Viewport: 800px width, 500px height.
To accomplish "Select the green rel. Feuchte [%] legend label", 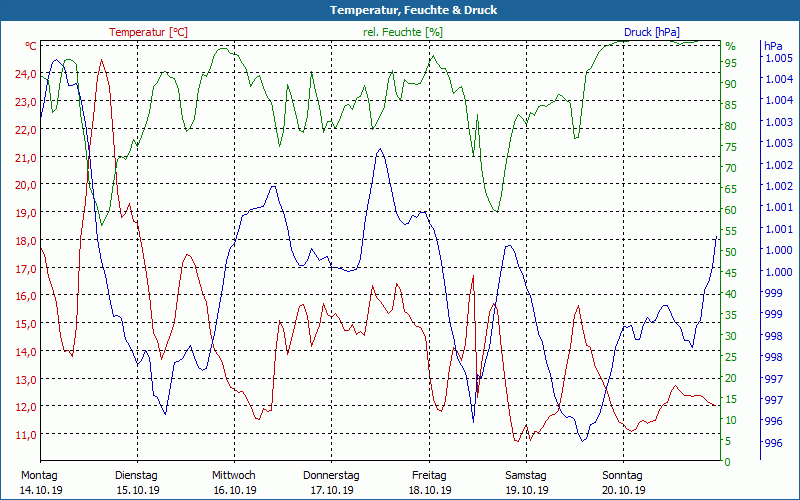I will (x=403, y=32).
